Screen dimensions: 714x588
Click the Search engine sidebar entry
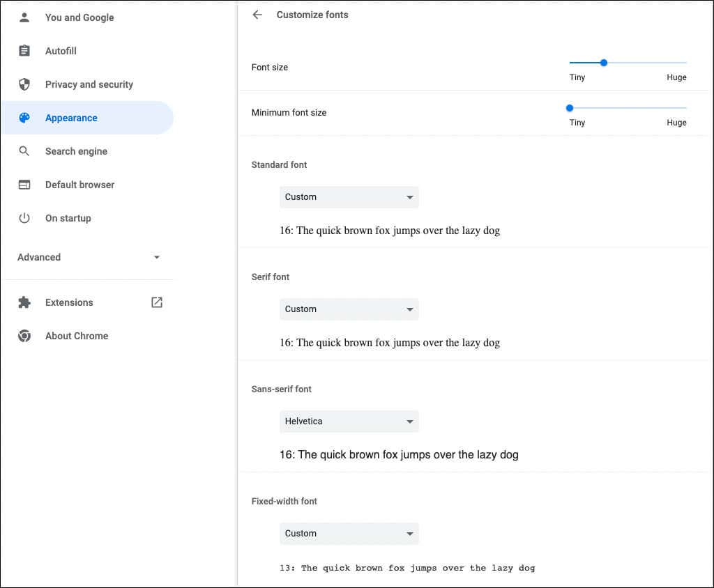pyautogui.click(x=76, y=151)
